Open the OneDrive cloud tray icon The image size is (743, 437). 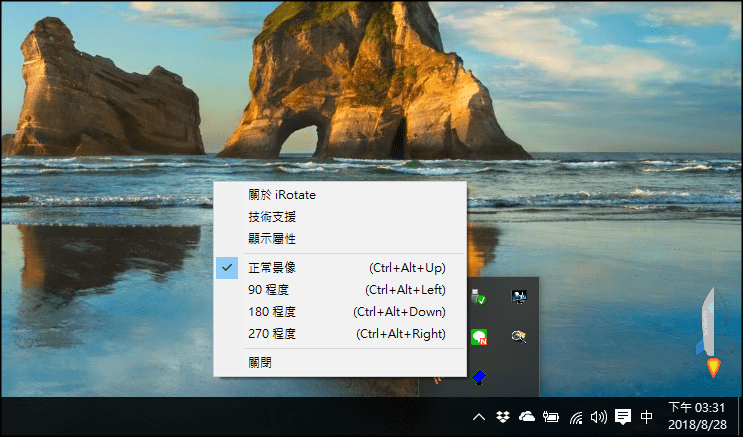tap(526, 417)
